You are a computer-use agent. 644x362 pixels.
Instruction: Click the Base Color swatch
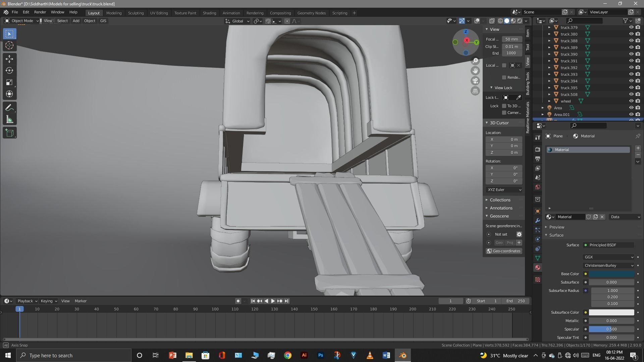[x=611, y=274]
